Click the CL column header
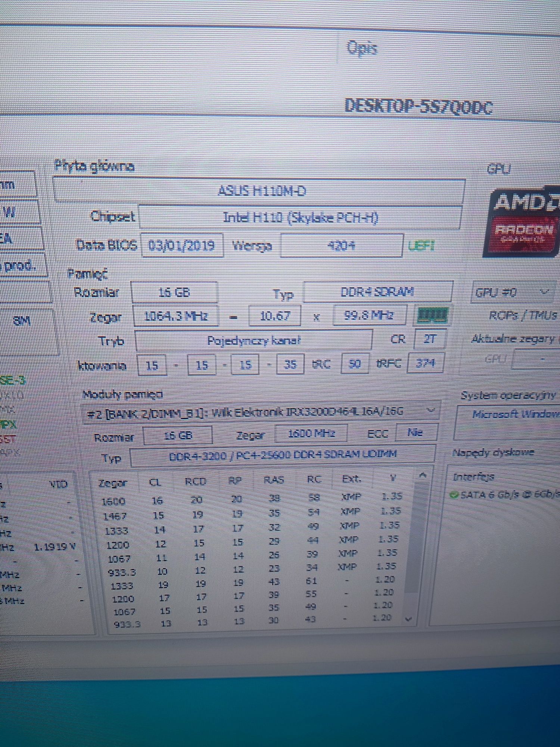This screenshot has width=560, height=747. pos(155,482)
